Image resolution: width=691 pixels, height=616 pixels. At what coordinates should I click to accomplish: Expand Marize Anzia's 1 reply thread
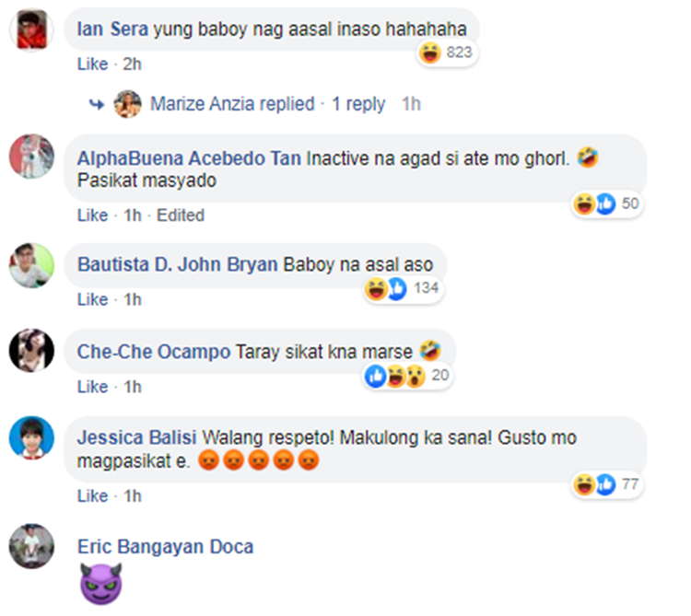[357, 104]
